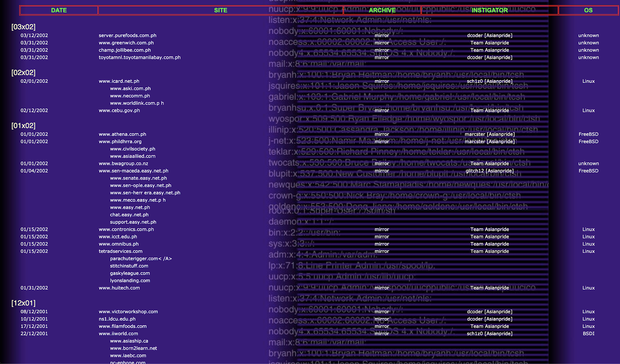Open mirror for www.greenwich.com.ph row
The width and height of the screenshot is (620, 364).
[x=382, y=43]
